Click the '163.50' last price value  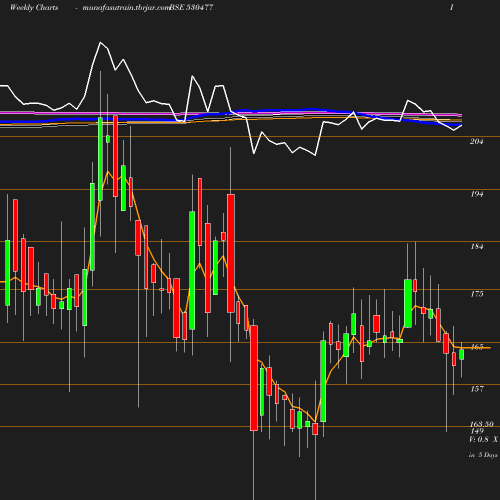point(481,424)
